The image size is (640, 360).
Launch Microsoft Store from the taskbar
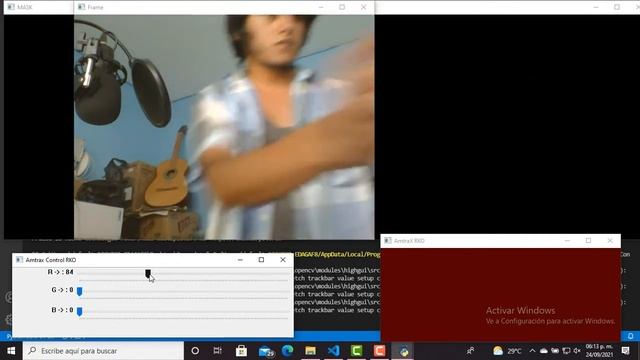241,351
